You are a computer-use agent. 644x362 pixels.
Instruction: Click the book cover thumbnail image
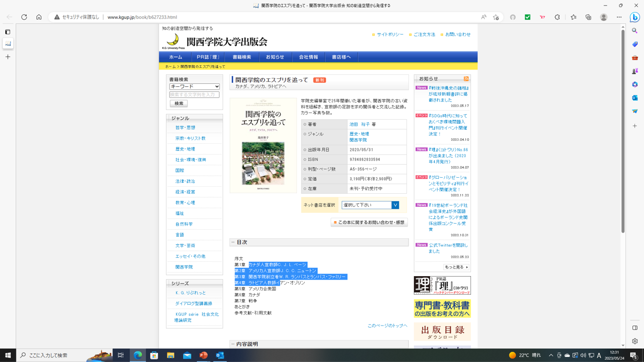pos(263,145)
